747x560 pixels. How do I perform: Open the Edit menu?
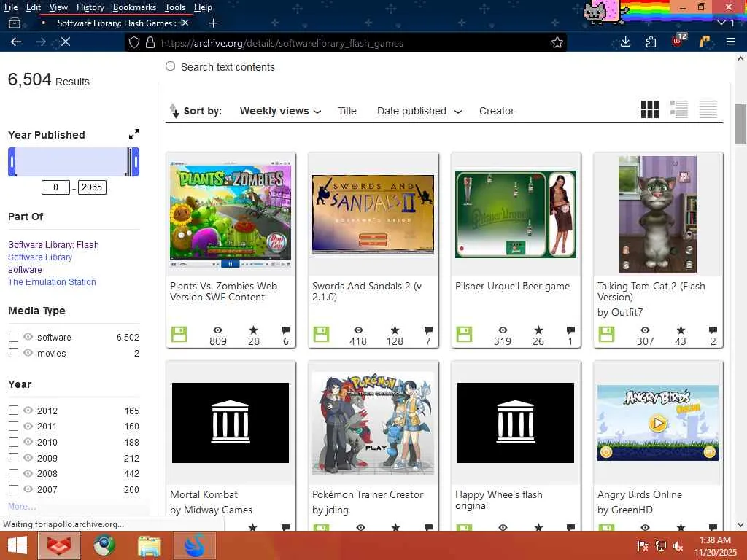pyautogui.click(x=33, y=7)
